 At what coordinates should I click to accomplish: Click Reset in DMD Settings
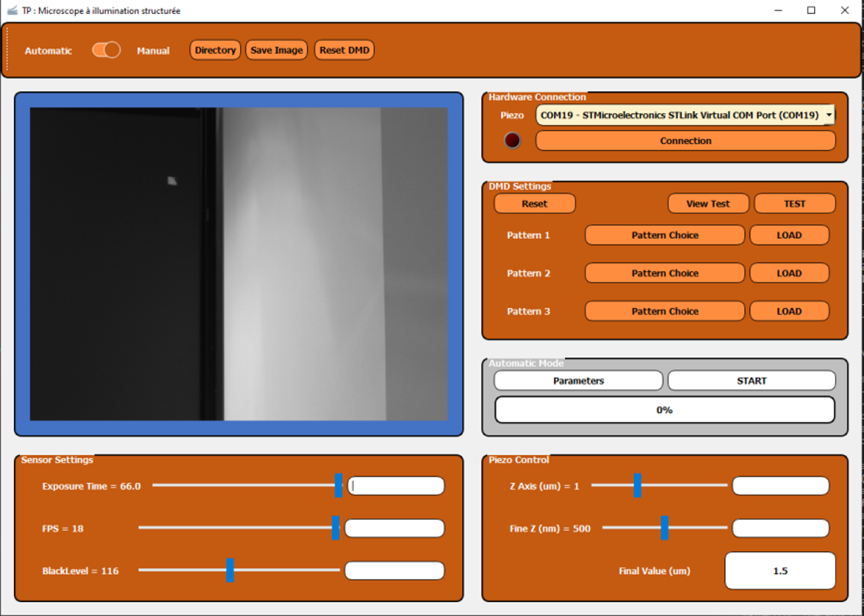[x=535, y=203]
